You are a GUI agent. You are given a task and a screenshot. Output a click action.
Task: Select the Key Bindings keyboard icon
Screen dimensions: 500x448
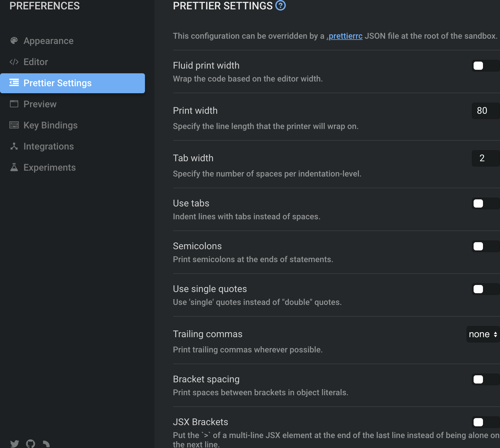(14, 125)
